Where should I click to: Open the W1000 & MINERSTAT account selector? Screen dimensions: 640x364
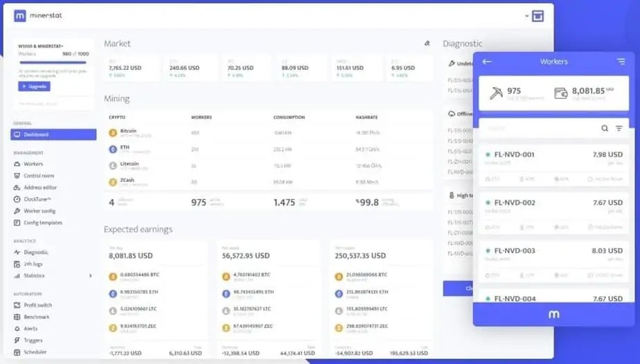[x=41, y=46]
